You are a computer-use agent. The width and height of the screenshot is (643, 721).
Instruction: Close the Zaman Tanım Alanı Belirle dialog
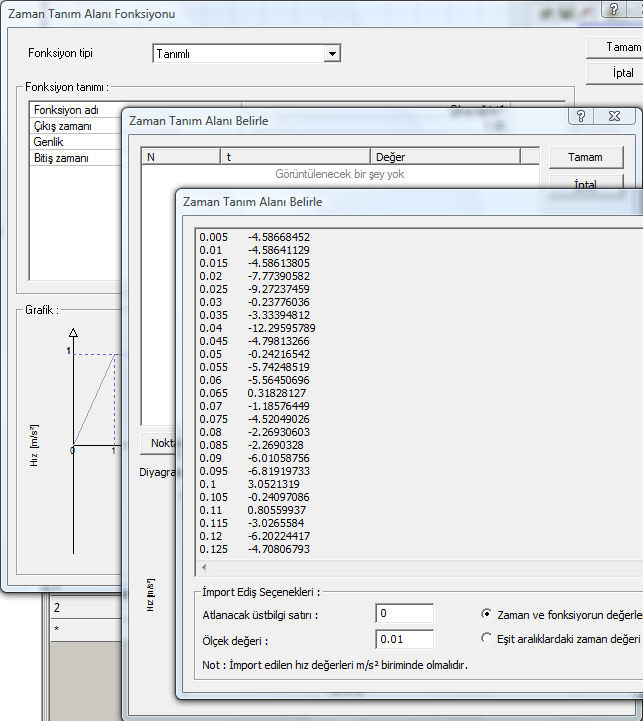point(614,116)
